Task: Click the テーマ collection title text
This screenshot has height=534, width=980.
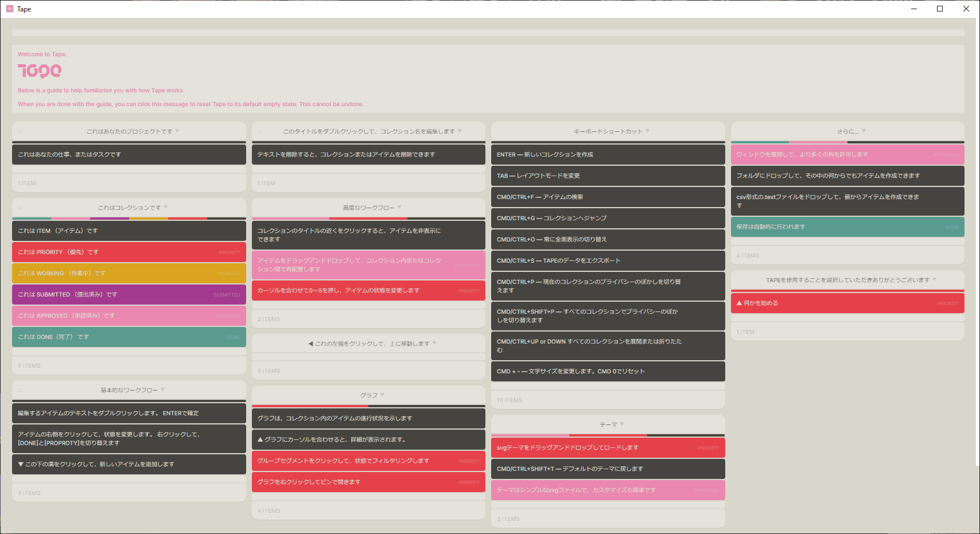Action: (x=608, y=424)
